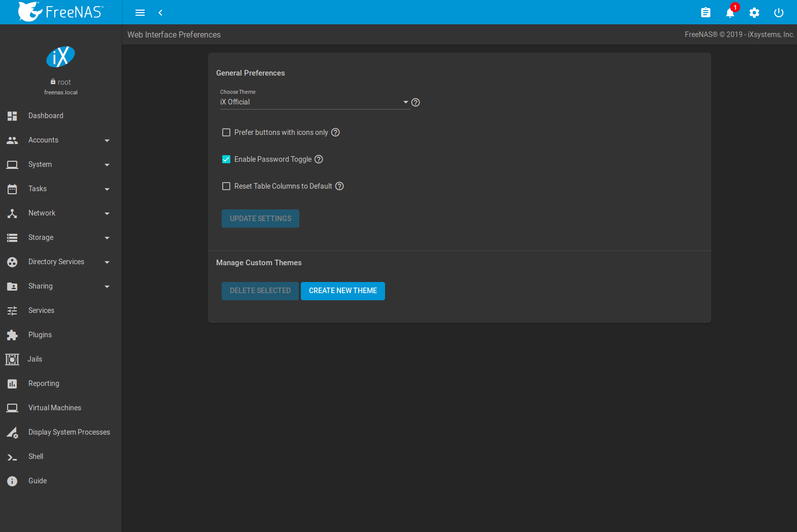Screen dimensions: 797x532
Task: Open the Shell label
Action: pyautogui.click(x=36, y=456)
